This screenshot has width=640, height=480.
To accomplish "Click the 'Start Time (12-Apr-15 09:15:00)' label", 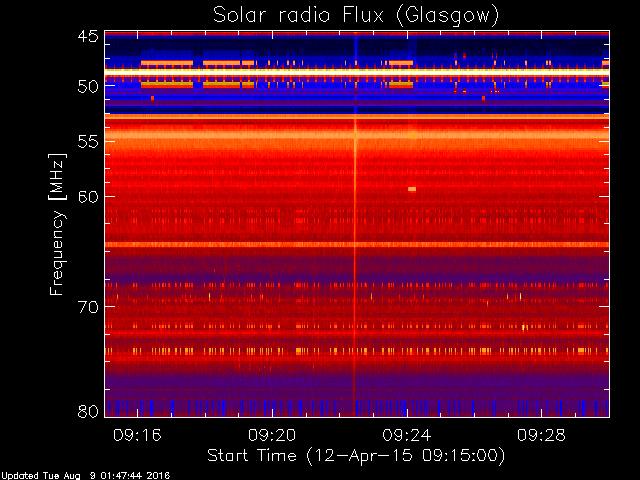I will tap(356, 456).
